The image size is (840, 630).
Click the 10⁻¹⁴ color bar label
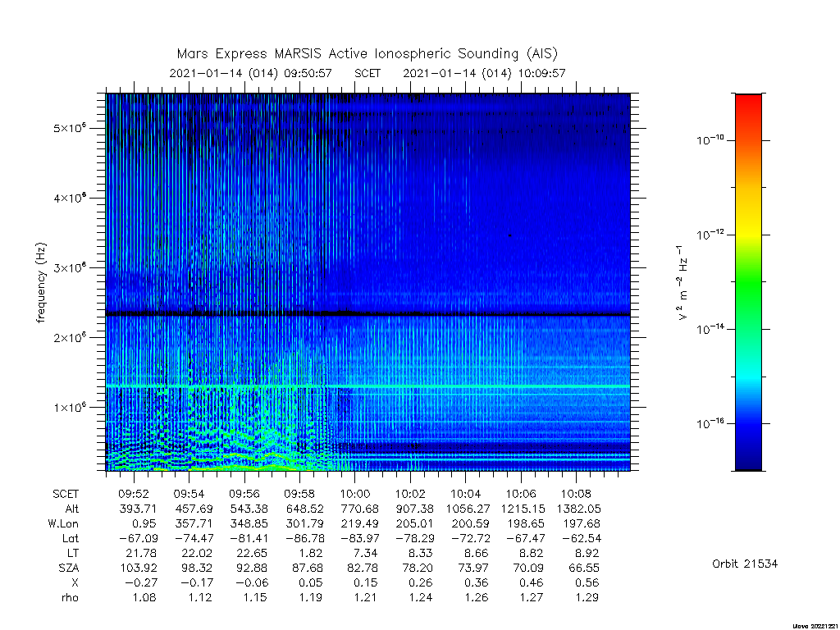point(710,329)
